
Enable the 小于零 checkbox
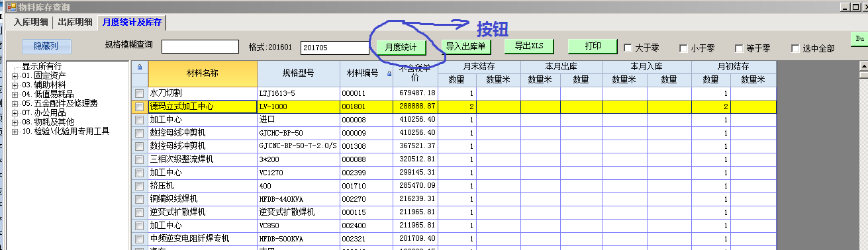[683, 48]
